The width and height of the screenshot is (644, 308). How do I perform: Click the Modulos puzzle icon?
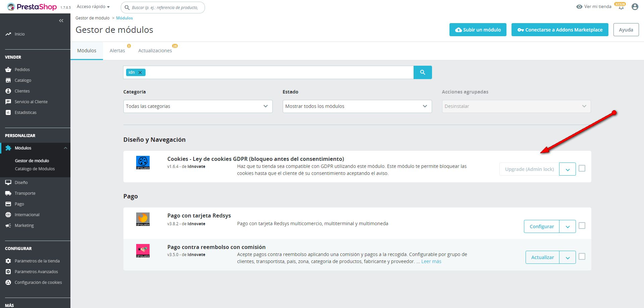[x=8, y=148]
